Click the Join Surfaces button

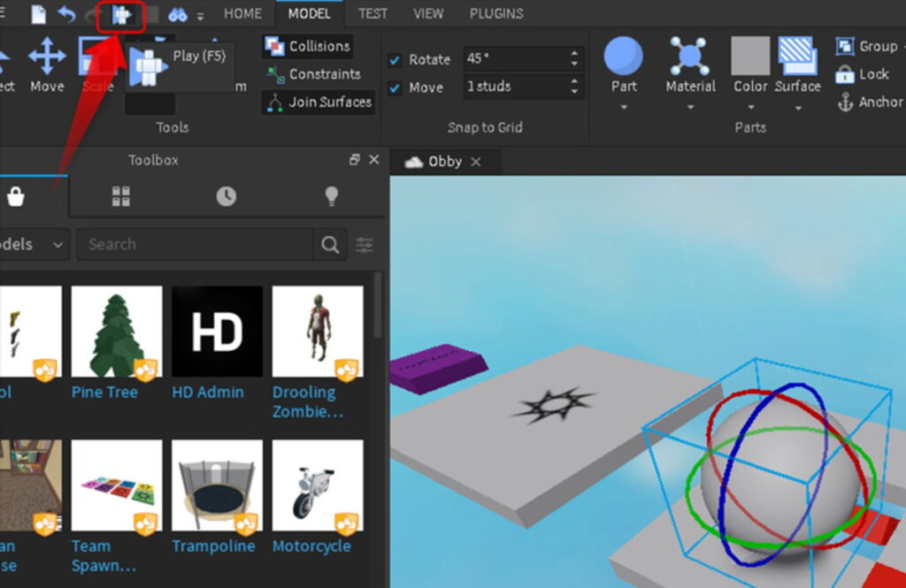319,103
